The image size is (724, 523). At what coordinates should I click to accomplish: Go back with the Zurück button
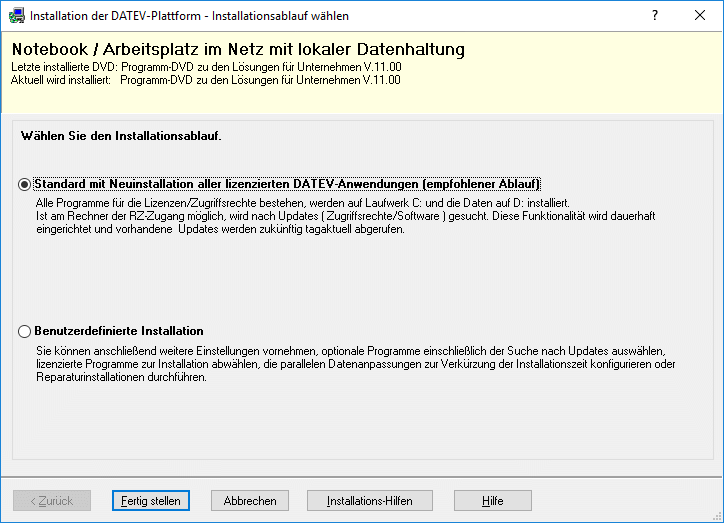pos(52,501)
